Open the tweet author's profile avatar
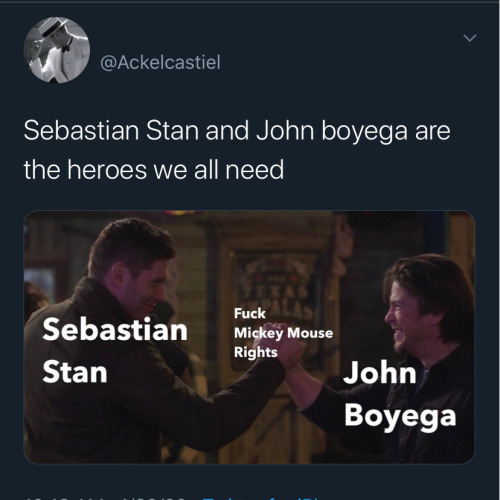 click(x=57, y=50)
